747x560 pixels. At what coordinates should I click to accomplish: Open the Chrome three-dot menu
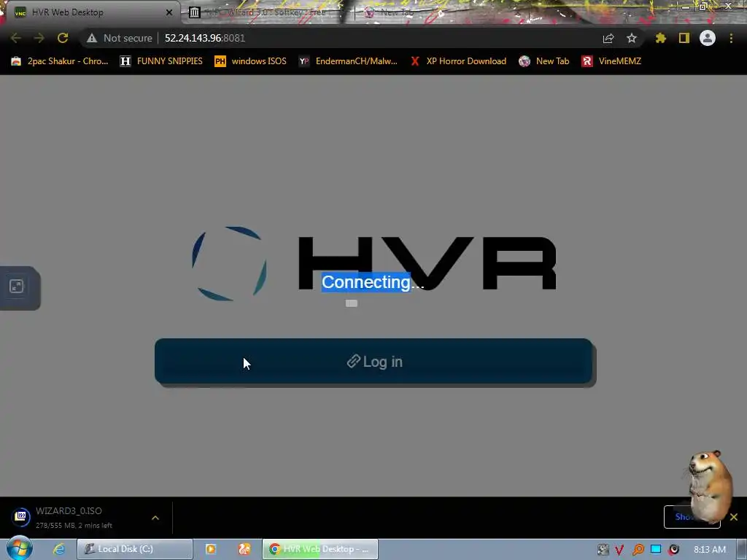click(731, 38)
